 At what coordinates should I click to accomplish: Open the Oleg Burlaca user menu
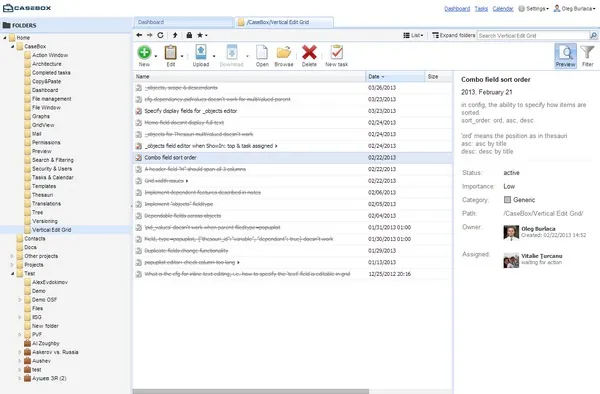[575, 8]
